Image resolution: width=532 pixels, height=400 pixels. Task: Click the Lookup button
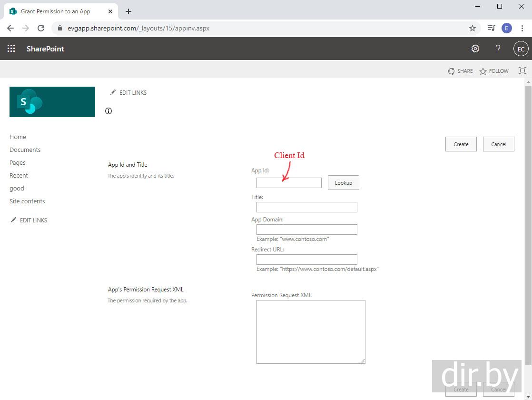[x=344, y=183]
